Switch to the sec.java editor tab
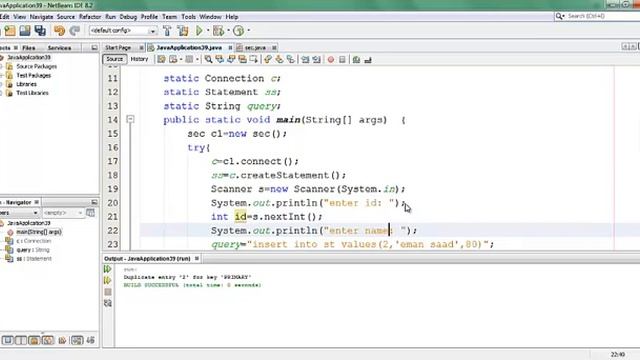The width and height of the screenshot is (640, 360). click(255, 48)
